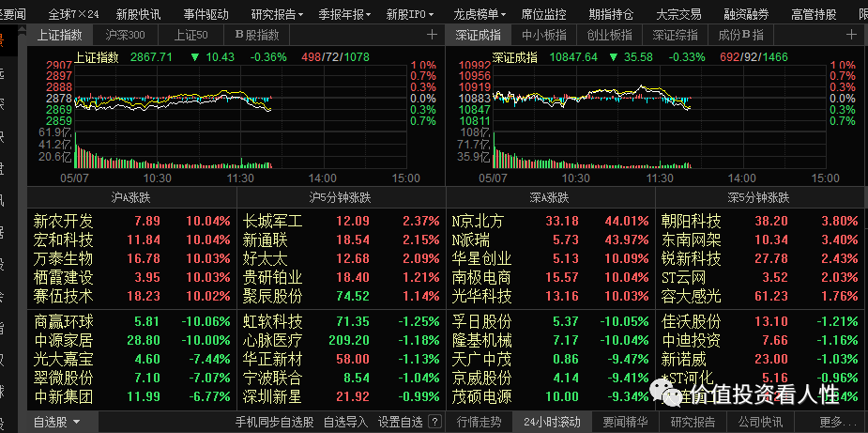This screenshot has width=868, height=433.
Task: Open 期指持仓 menu item
Action: (611, 14)
